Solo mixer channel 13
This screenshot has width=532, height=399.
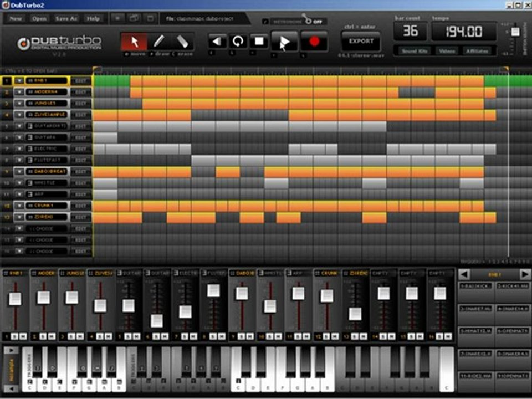355,336
